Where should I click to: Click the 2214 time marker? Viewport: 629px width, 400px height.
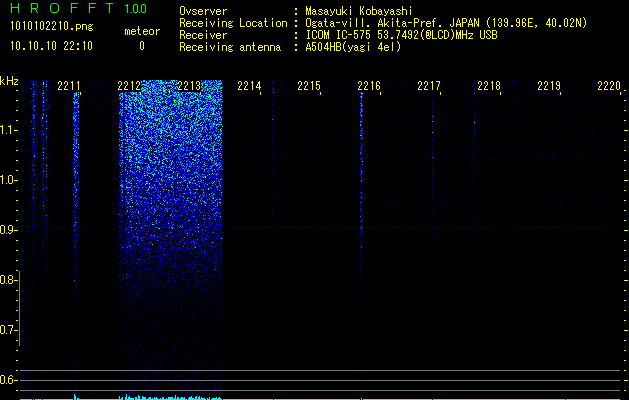point(249,86)
